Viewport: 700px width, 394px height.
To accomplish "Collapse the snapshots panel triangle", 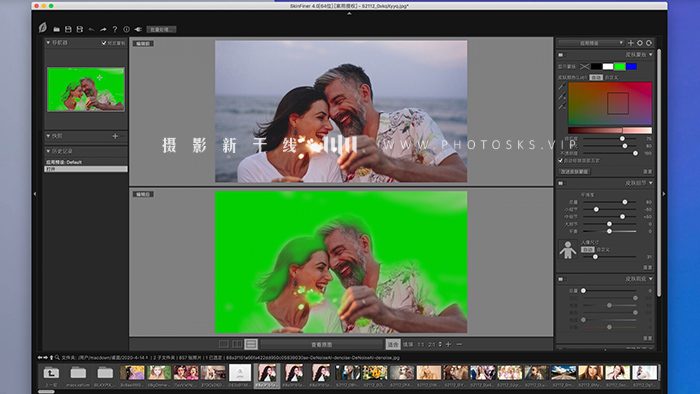I will pyautogui.click(x=48, y=136).
